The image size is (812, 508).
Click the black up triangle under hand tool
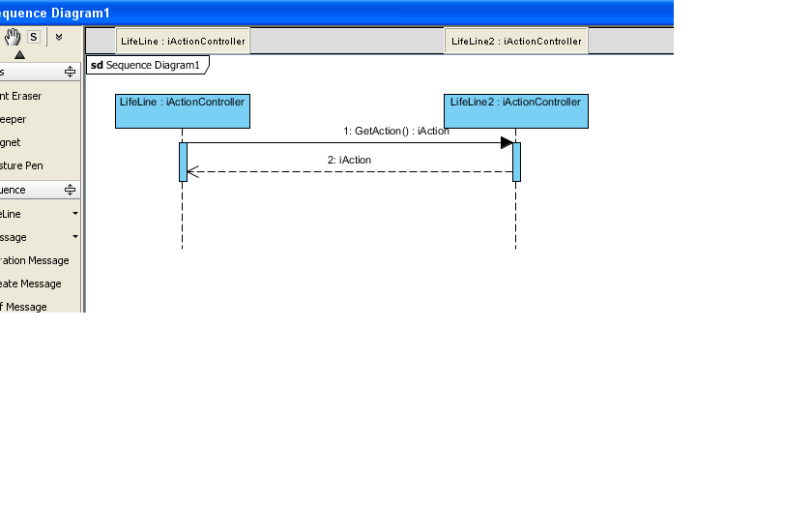[x=19, y=54]
